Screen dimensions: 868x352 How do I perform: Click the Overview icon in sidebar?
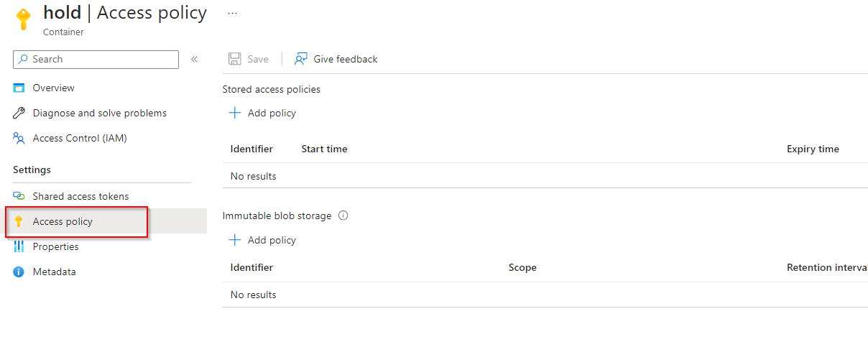click(19, 88)
